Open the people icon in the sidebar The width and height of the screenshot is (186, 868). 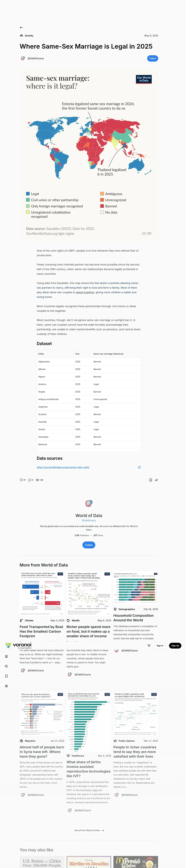(6, 686)
